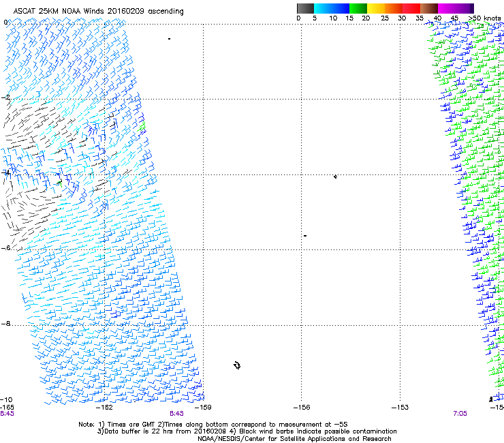Click the '-159' longitude label

click(x=203, y=408)
